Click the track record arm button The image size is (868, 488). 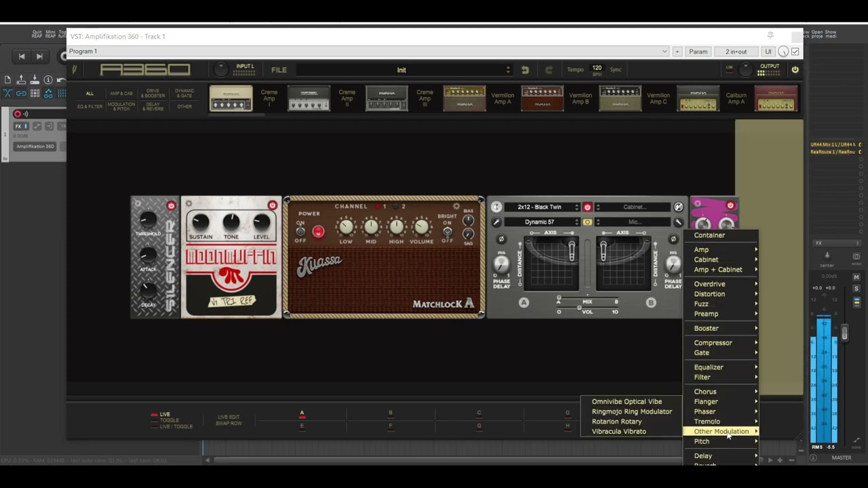[x=17, y=114]
